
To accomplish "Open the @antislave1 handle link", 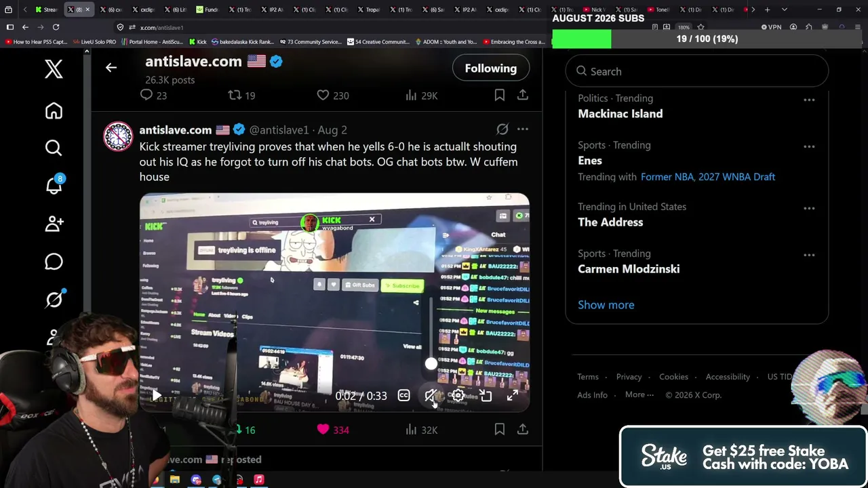I will [279, 129].
